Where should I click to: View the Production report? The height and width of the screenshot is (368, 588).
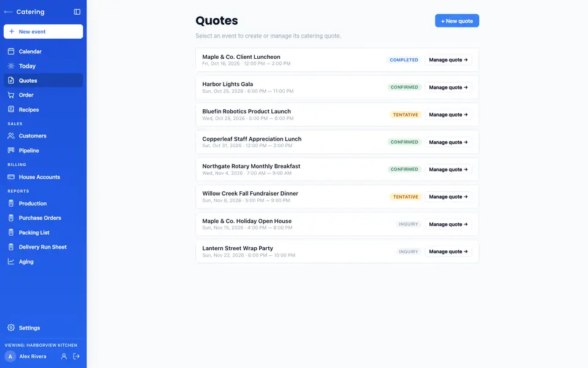[x=43, y=203]
